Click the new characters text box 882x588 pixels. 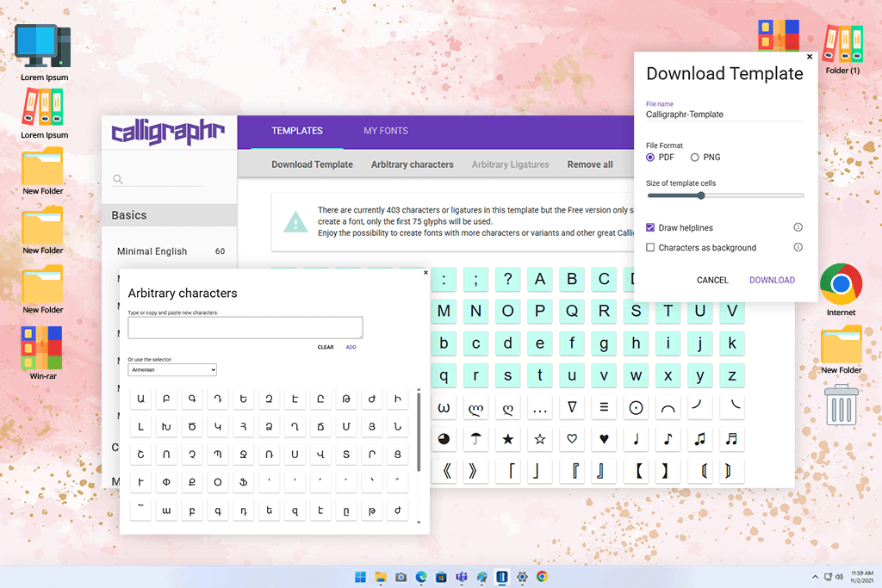[x=245, y=328]
